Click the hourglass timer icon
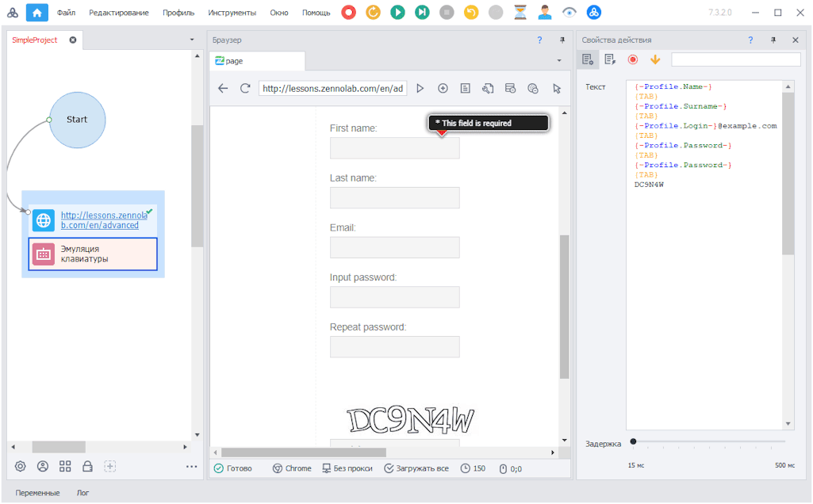The height and width of the screenshot is (504, 813). [x=520, y=13]
